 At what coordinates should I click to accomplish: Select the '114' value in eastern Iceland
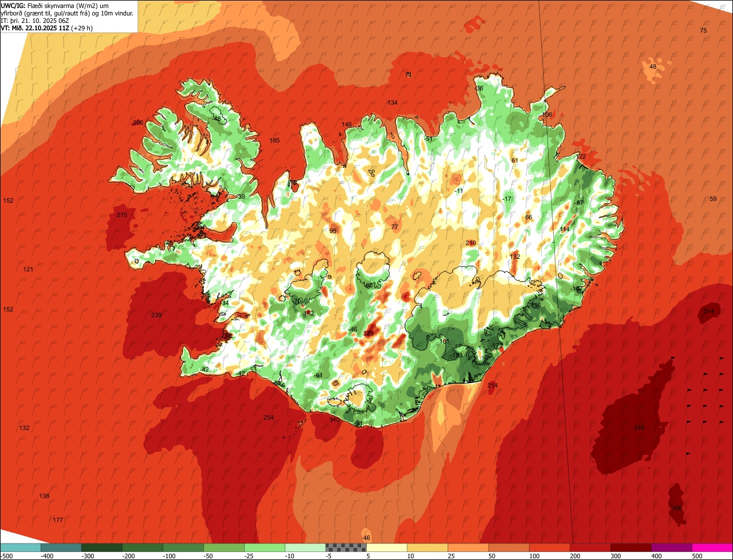565,229
